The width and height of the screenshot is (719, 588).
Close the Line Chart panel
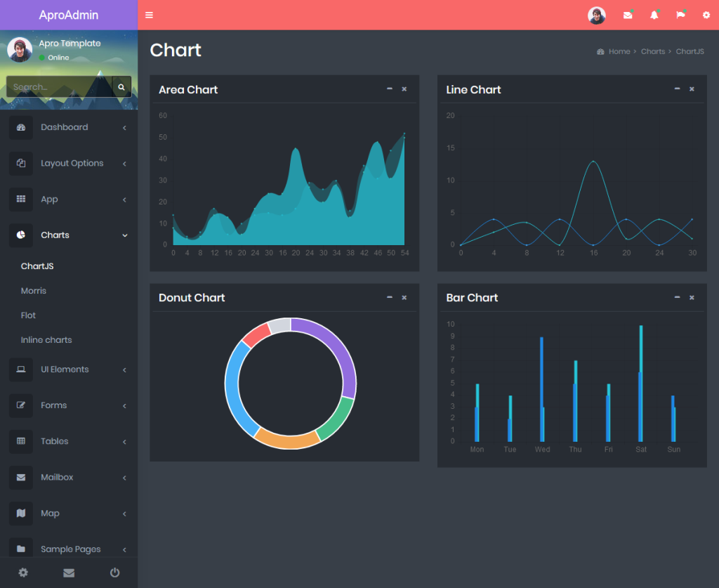tap(692, 89)
